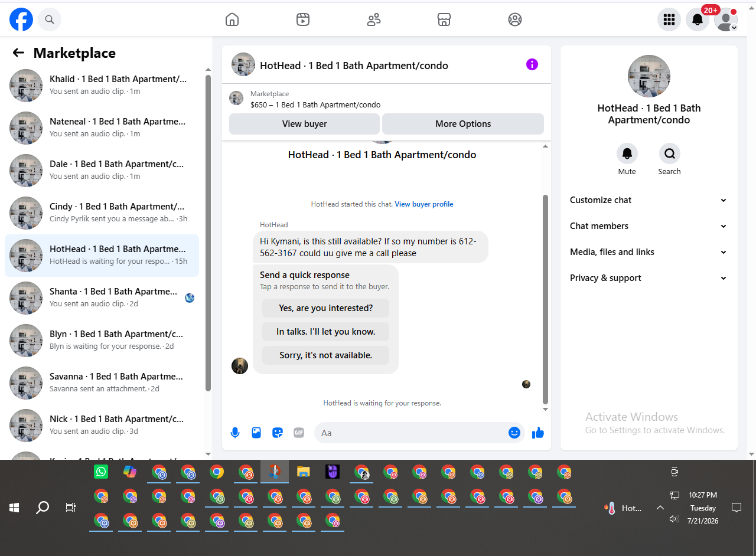Open the Shanta conversation

[x=102, y=298]
